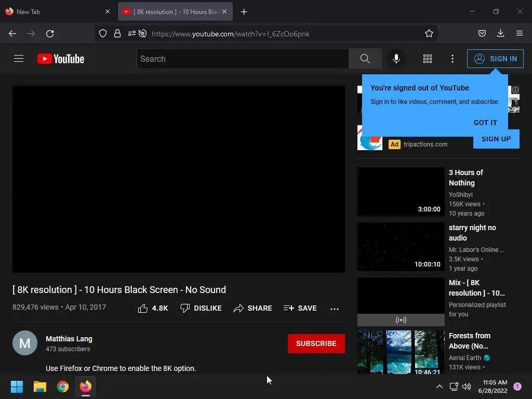Close the YouTube video tab
The height and width of the screenshot is (399, 532).
[224, 11]
